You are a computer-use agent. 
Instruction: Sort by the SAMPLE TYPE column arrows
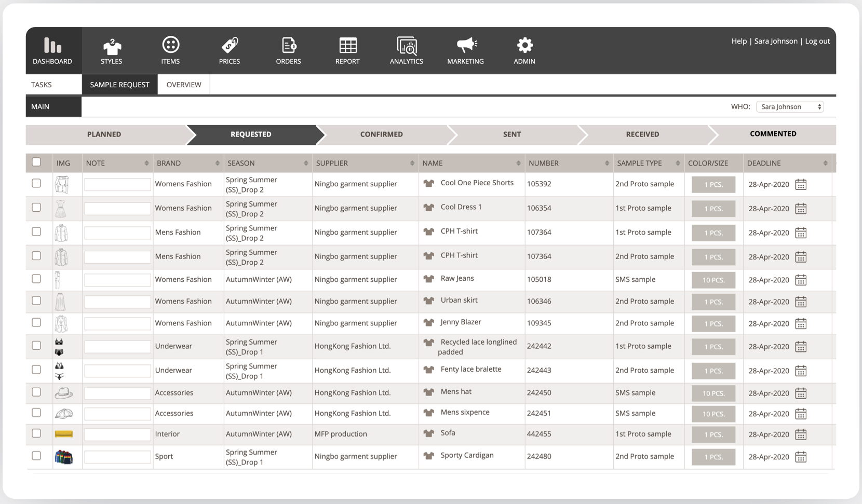[678, 163]
